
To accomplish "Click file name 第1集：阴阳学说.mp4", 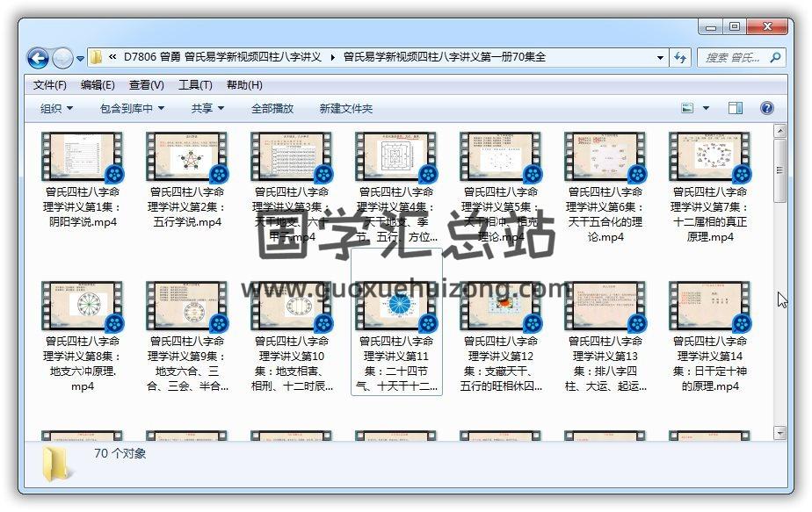I will 83,207.
